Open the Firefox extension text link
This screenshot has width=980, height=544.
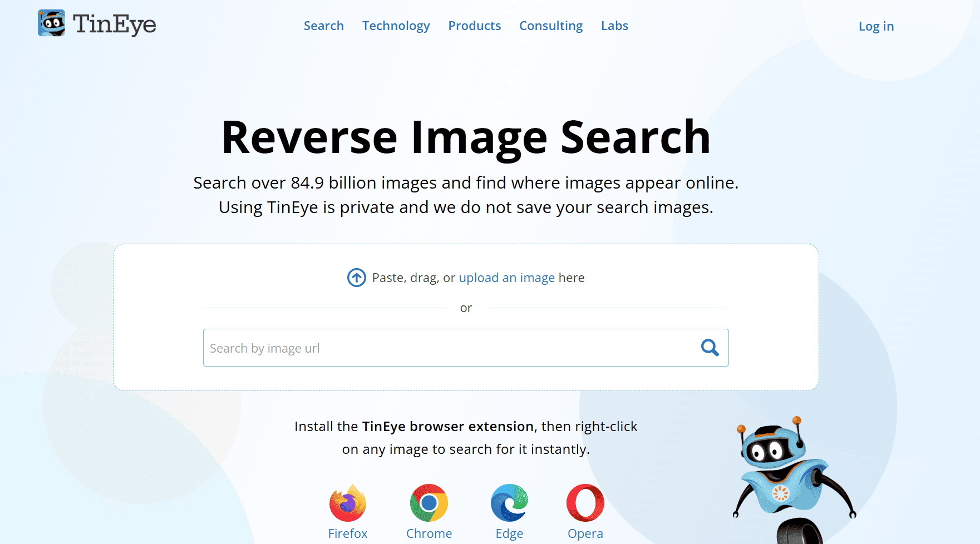(x=348, y=533)
